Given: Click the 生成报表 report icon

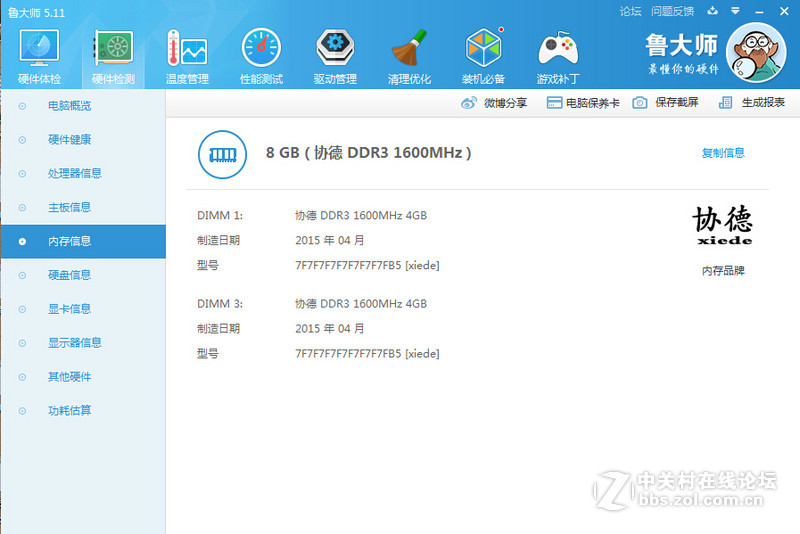Looking at the screenshot, I should 726,103.
